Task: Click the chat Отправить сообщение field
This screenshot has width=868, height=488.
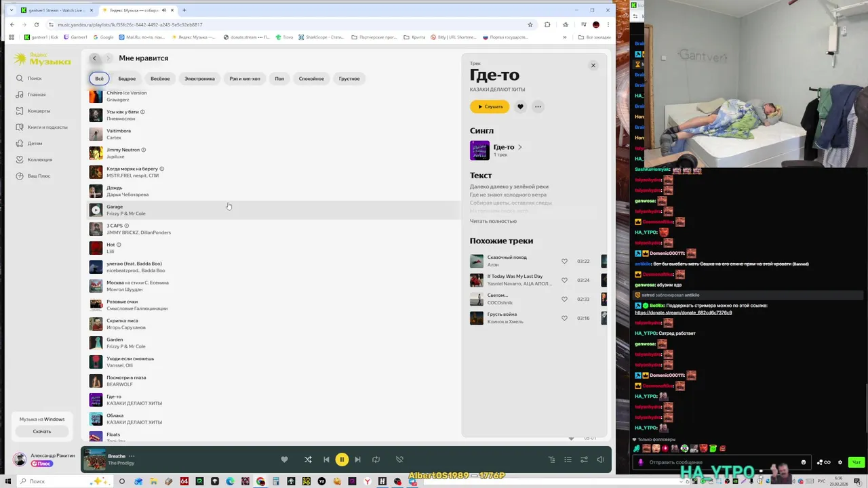Action: coord(722,462)
